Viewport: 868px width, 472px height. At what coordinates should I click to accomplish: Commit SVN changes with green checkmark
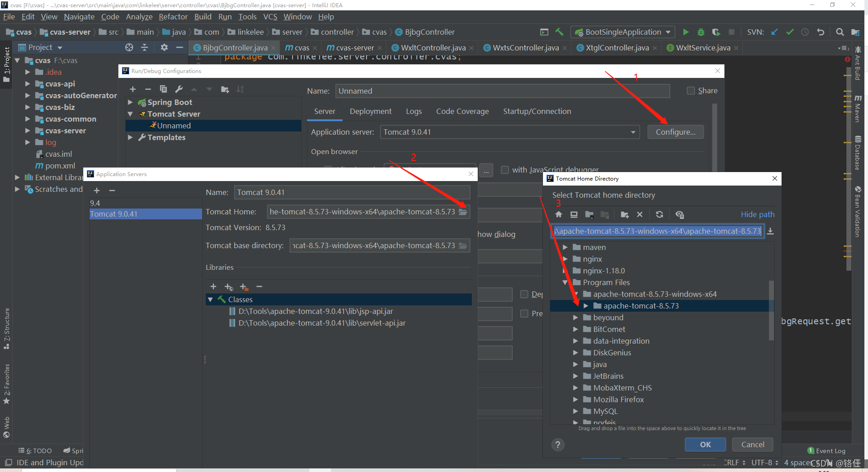coord(790,32)
